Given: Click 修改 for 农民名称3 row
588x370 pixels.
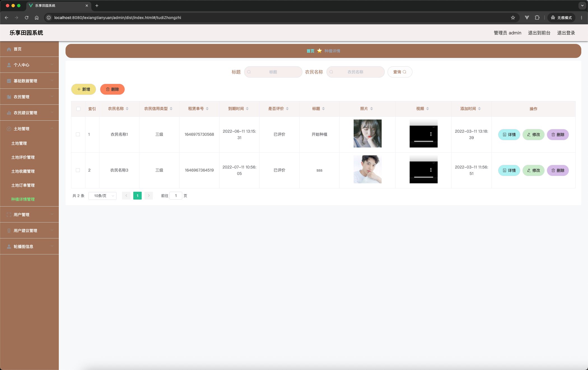Looking at the screenshot, I should 533,170.
